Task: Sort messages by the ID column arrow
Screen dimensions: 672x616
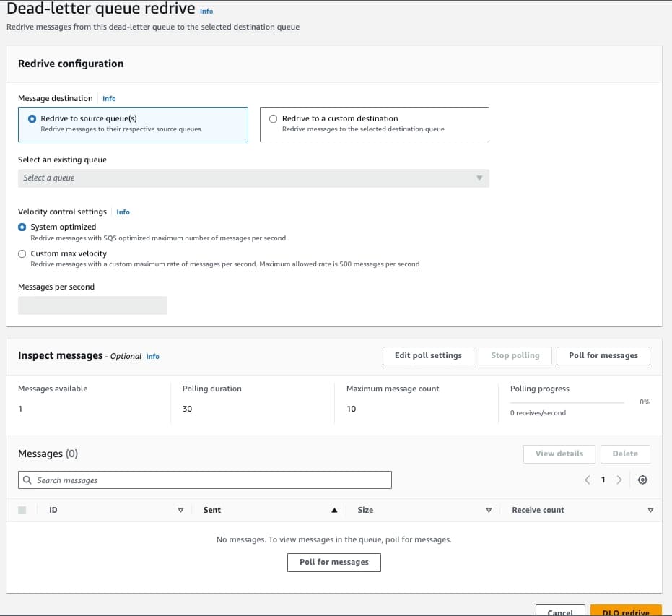Action: pos(180,511)
